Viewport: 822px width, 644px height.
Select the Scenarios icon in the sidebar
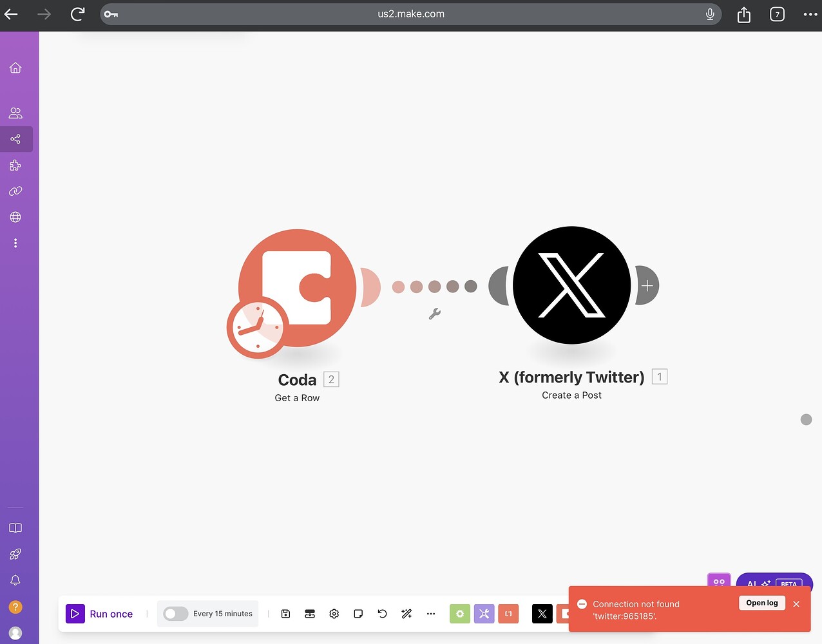coord(15,139)
